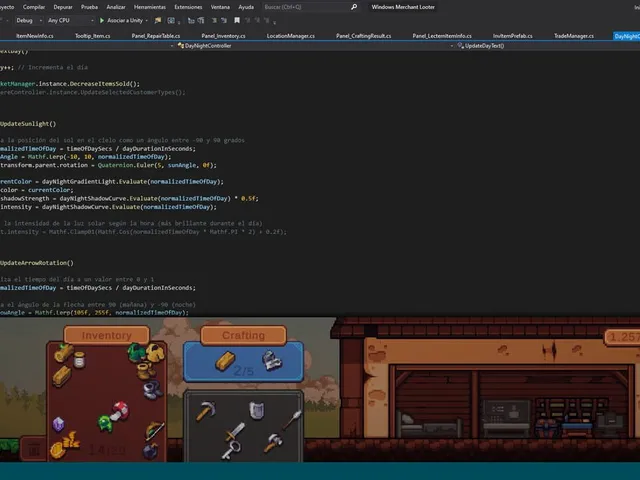
Task: Open the Any CPU platform dropdown
Action: point(70,20)
